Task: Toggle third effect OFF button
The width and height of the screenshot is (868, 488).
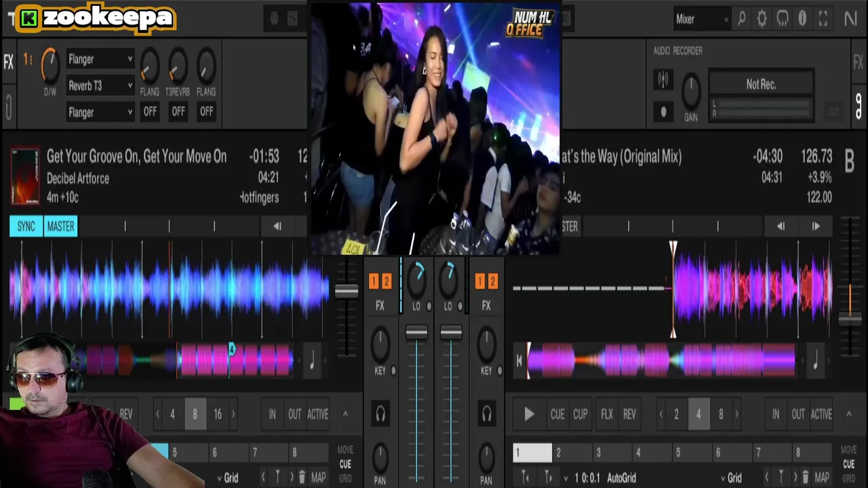Action: (206, 111)
